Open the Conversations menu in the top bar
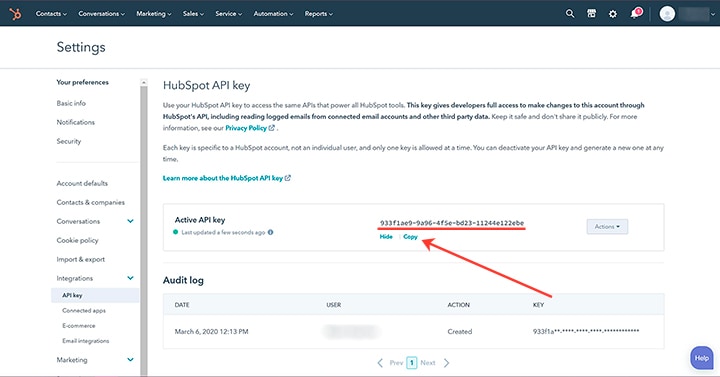The width and height of the screenshot is (720, 377). [101, 14]
